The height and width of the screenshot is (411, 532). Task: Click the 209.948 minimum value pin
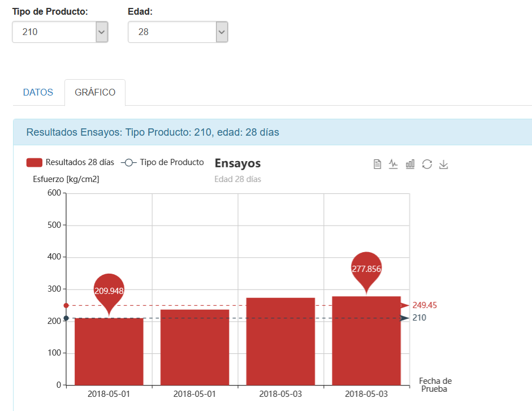click(109, 290)
